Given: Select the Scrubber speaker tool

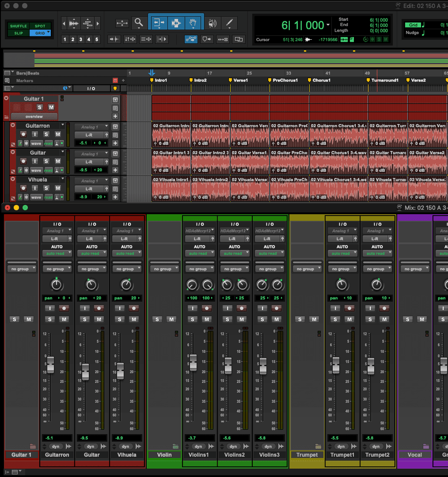Looking at the screenshot, I should click(x=212, y=22).
